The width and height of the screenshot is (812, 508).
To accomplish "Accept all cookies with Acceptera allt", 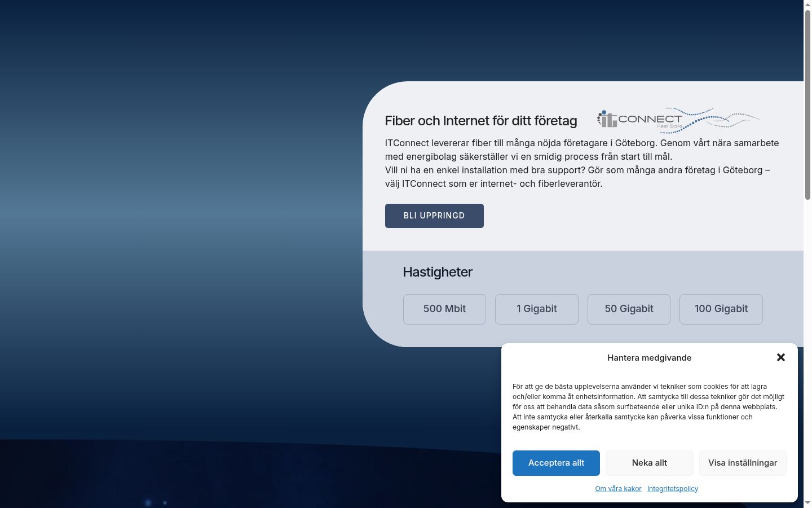I will coord(556,463).
